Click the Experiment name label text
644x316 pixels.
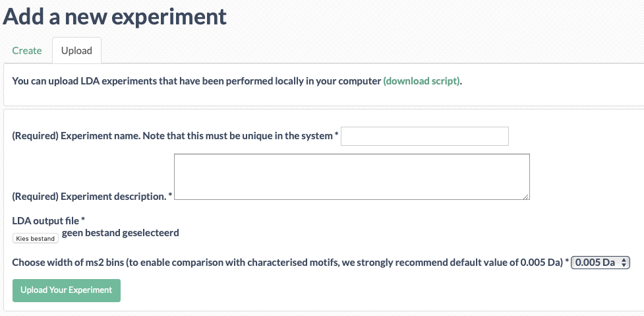tap(173, 136)
